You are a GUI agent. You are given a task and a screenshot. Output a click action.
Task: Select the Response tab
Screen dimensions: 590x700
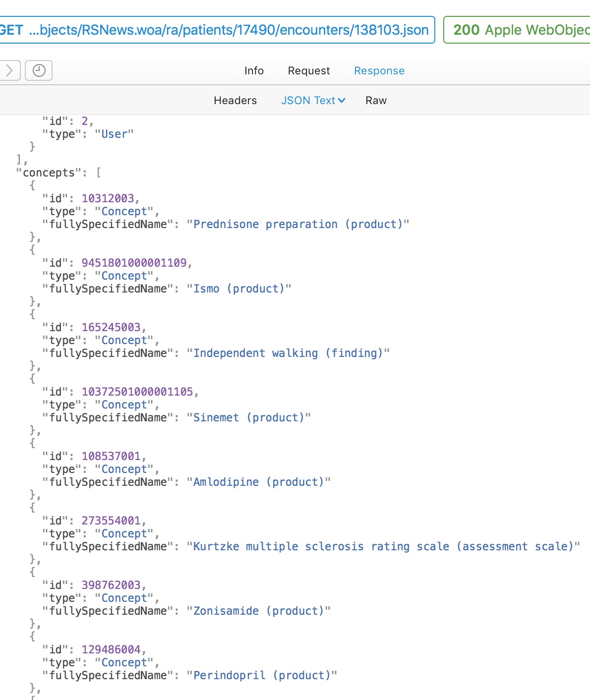pos(379,71)
